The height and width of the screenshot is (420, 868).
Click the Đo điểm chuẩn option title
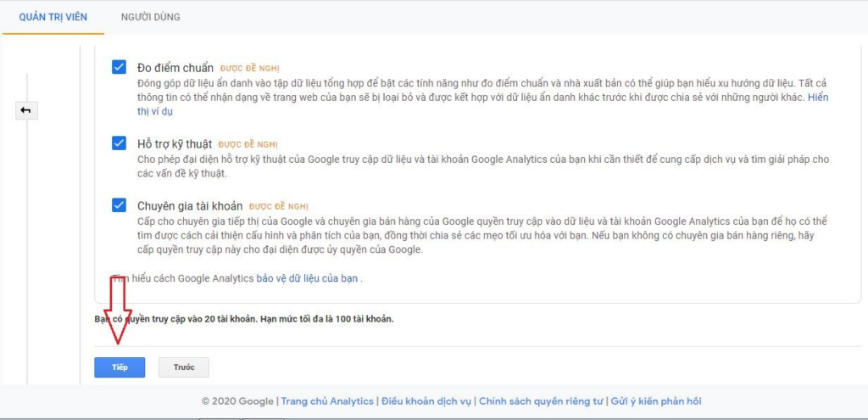point(175,67)
